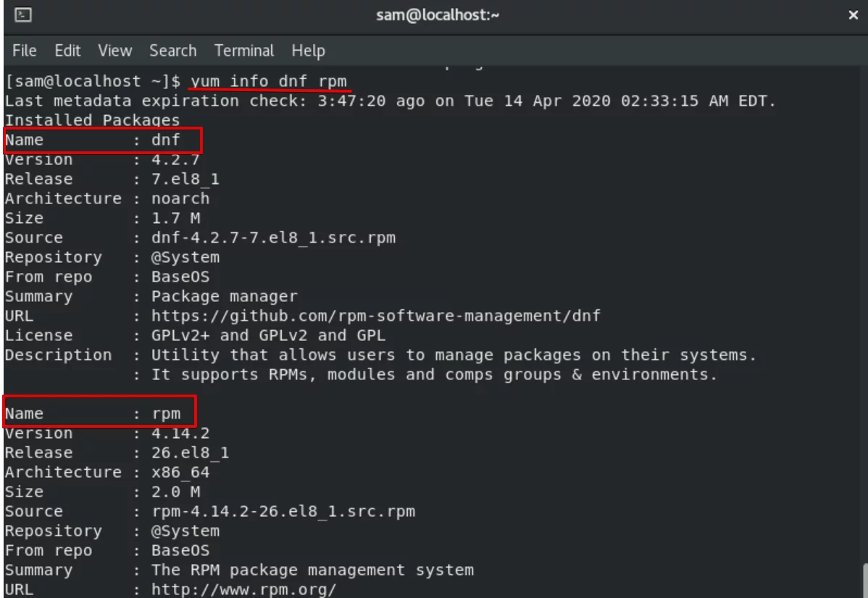The height and width of the screenshot is (598, 868).
Task: Open the Search menu
Action: pos(172,51)
